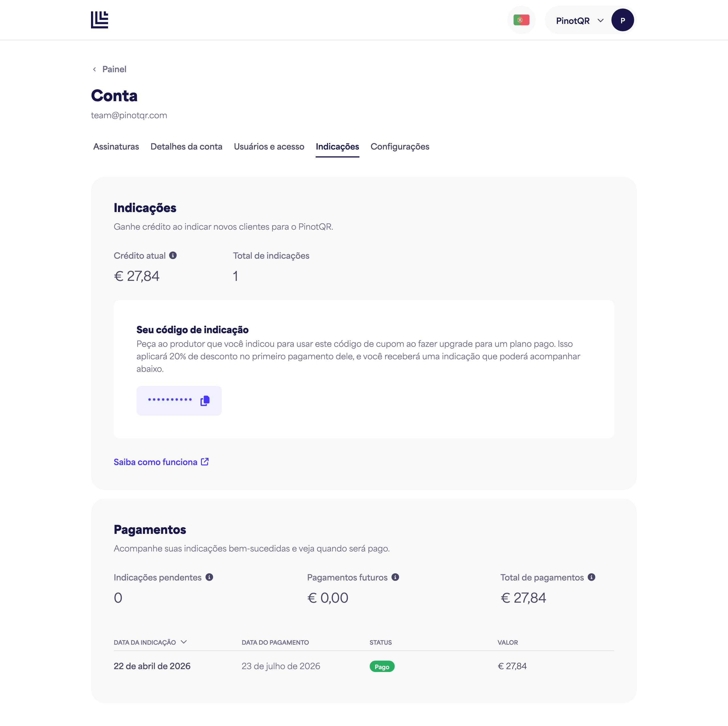Open the Detalhes da conta tab
The image size is (728, 726).
click(x=187, y=147)
